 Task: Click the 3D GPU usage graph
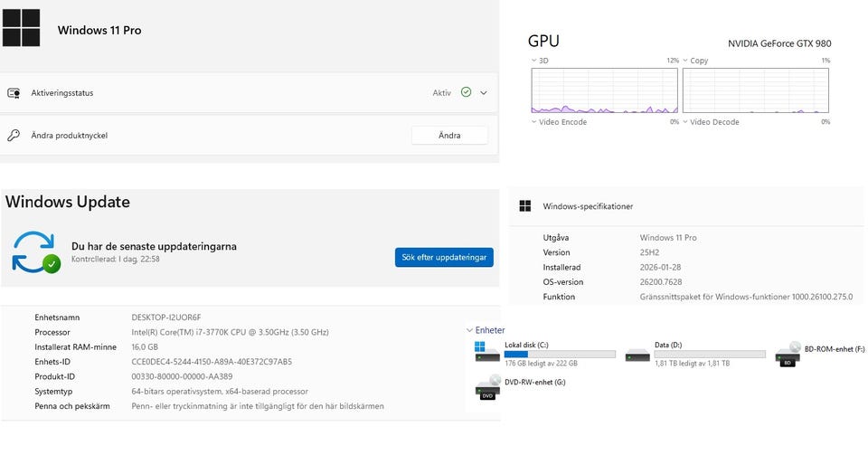(x=604, y=90)
